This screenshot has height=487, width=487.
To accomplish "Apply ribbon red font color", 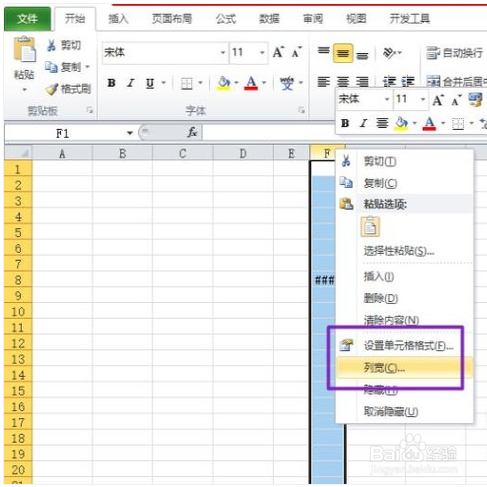I will pos(251,83).
